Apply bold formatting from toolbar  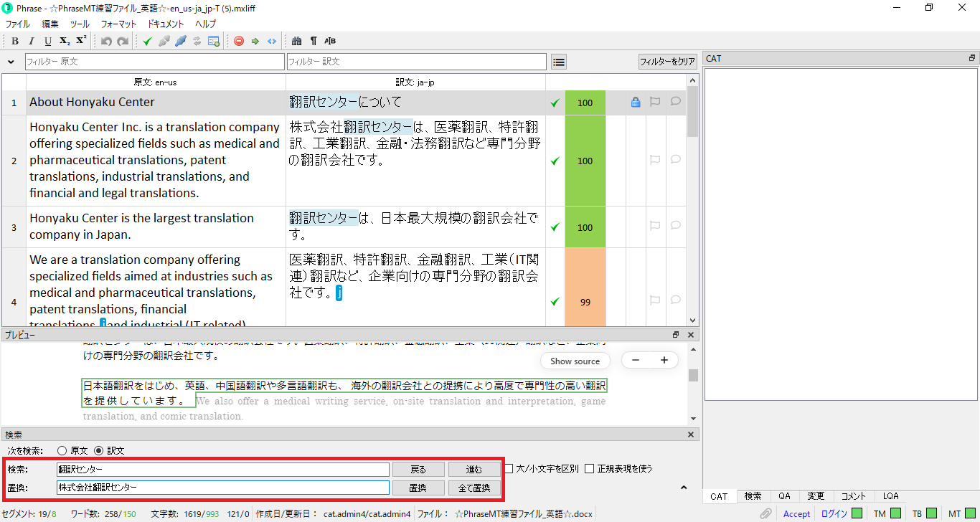coord(15,41)
